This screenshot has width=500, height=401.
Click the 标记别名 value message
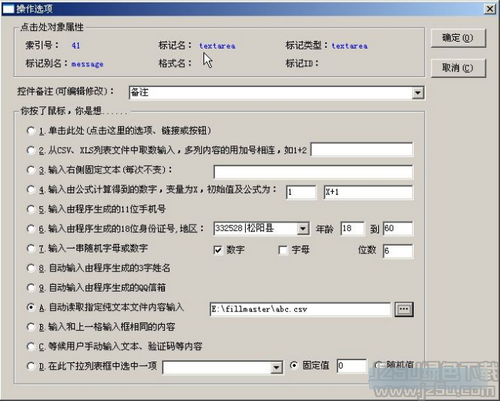click(87, 64)
